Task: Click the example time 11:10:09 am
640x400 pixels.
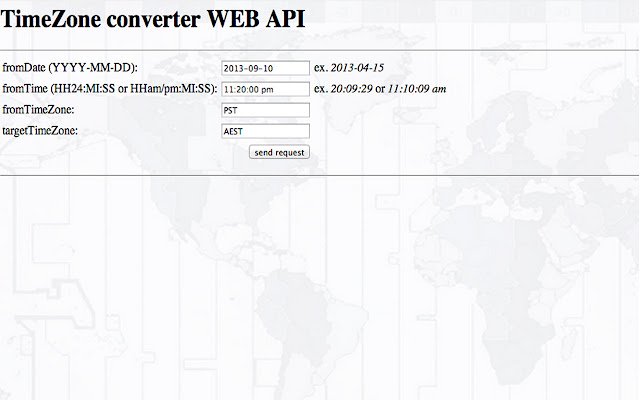Action: [x=417, y=89]
